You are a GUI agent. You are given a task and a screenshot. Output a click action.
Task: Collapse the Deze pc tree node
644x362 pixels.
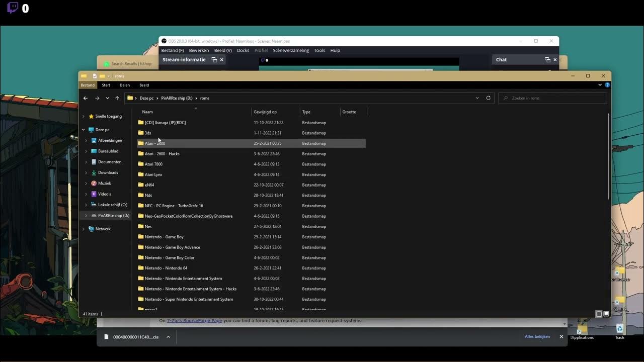click(x=84, y=130)
